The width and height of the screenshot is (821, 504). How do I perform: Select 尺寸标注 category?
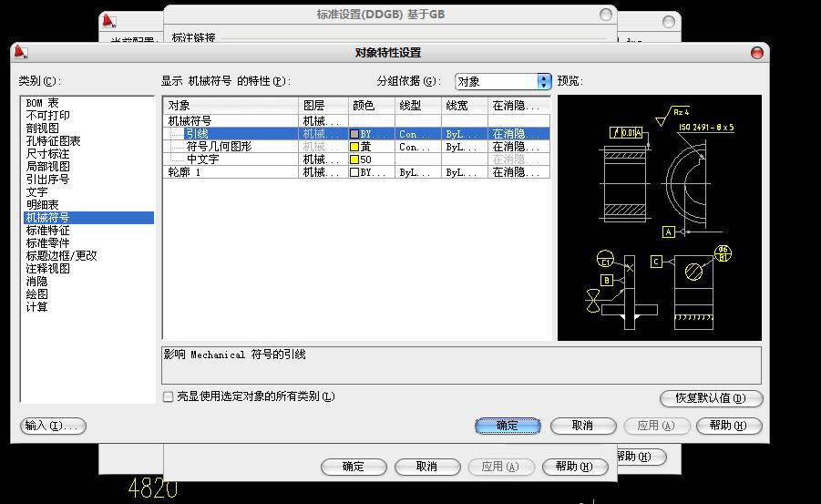tap(47, 153)
